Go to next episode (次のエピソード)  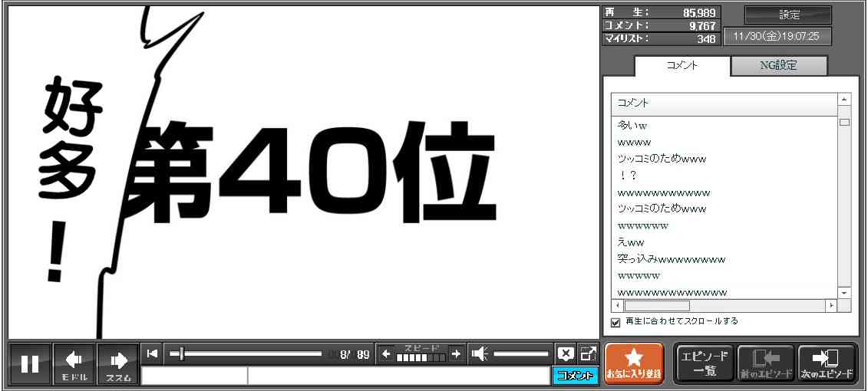[827, 363]
